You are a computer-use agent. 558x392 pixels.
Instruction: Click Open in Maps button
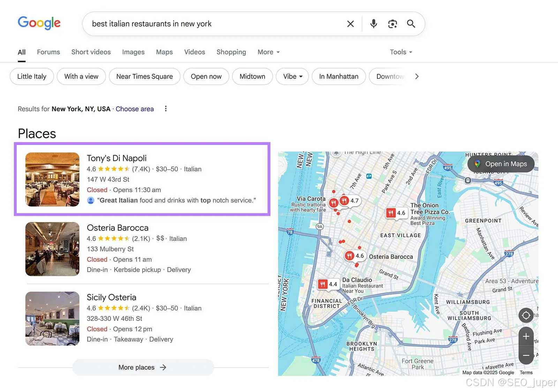tap(501, 164)
